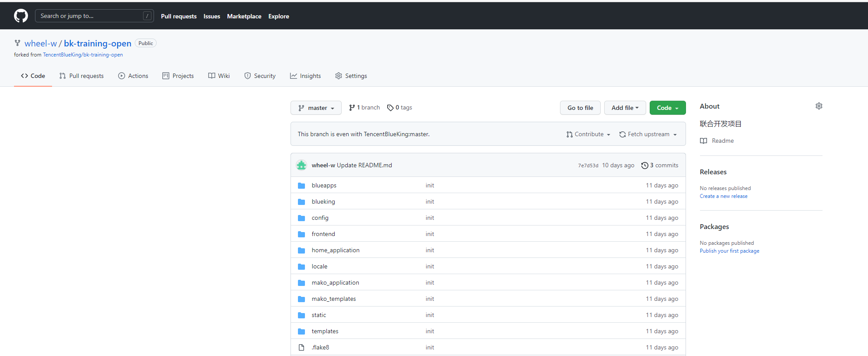Open the bk-training-open repository link
868x356 pixels.
[98, 43]
